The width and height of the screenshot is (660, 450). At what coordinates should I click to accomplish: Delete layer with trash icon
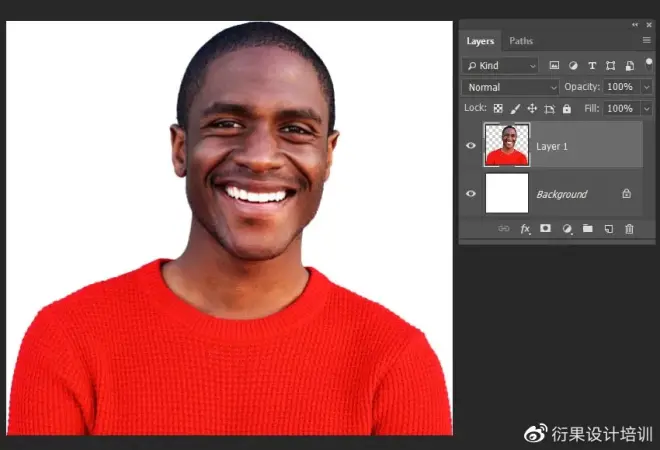(629, 229)
